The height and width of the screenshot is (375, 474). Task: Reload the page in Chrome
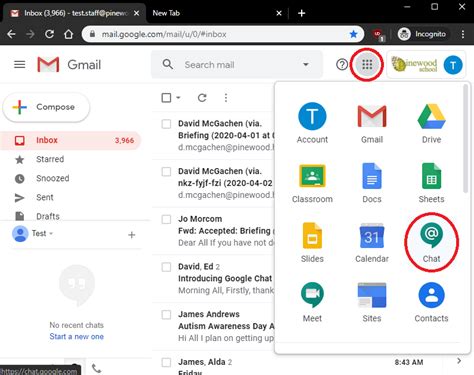(x=49, y=34)
